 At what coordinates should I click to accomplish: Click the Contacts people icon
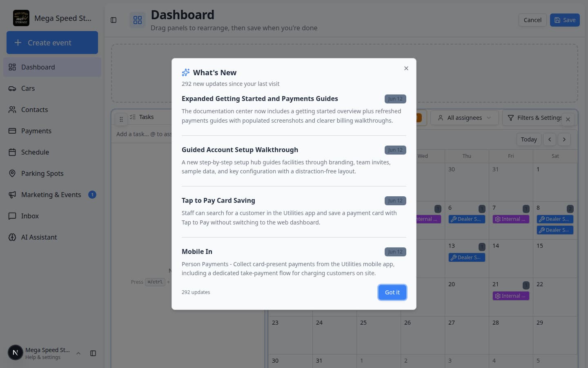coord(12,110)
